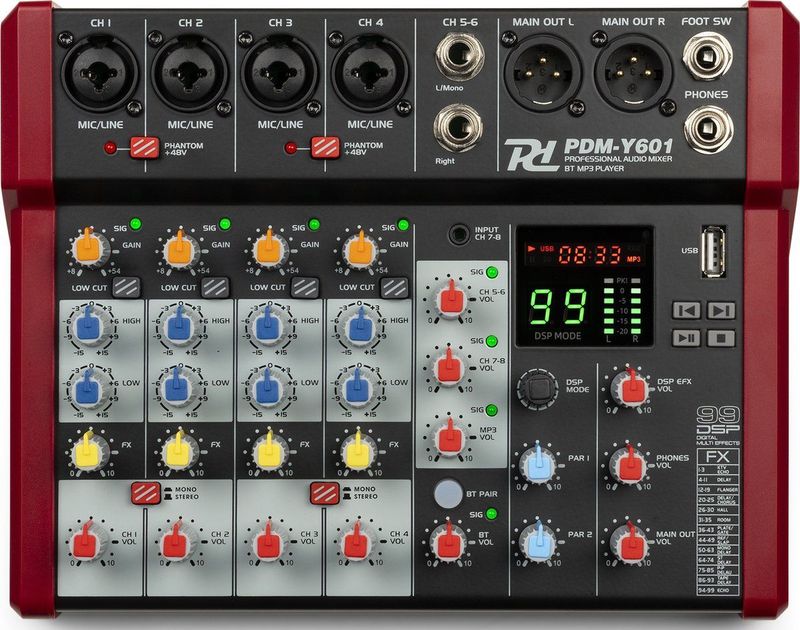The width and height of the screenshot is (800, 630).
Task: Click the CH 3 LOW EQ knob
Action: point(268,389)
